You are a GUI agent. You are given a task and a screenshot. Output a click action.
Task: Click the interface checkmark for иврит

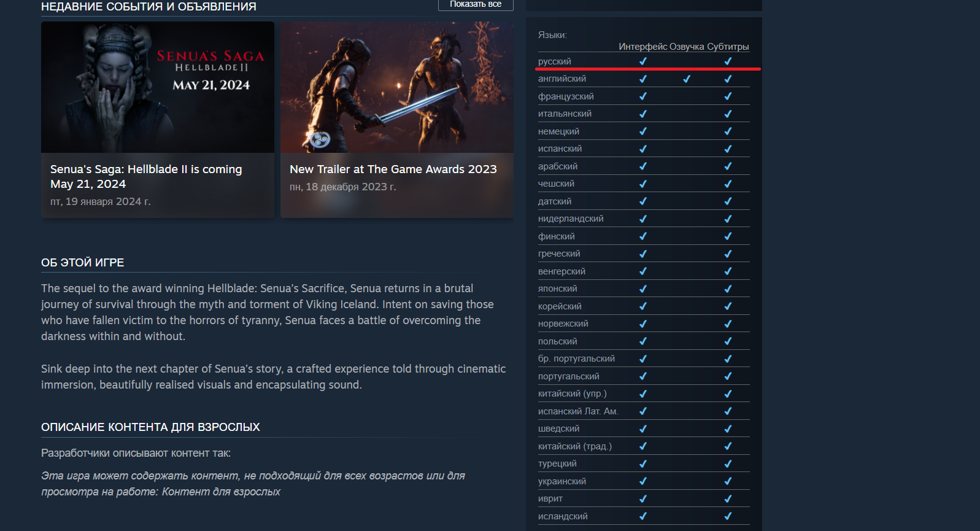coord(643,498)
